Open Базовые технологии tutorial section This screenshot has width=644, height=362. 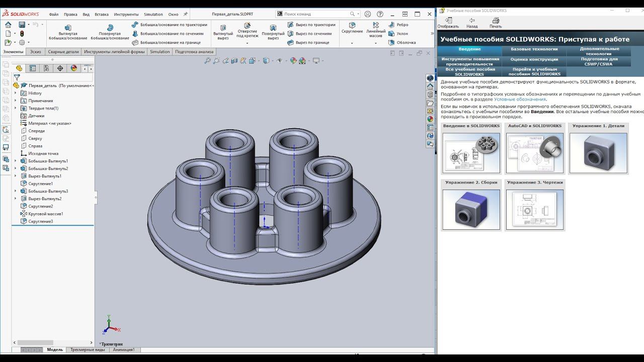tap(534, 49)
